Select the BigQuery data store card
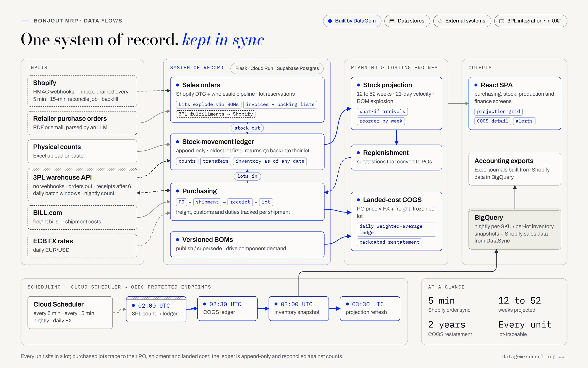Image resolution: width=588 pixels, height=368 pixels. pyautogui.click(x=515, y=229)
